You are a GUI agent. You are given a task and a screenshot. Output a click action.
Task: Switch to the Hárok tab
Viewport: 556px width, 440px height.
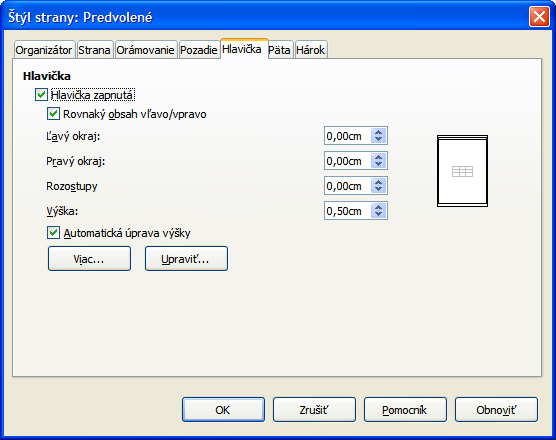coord(311,50)
